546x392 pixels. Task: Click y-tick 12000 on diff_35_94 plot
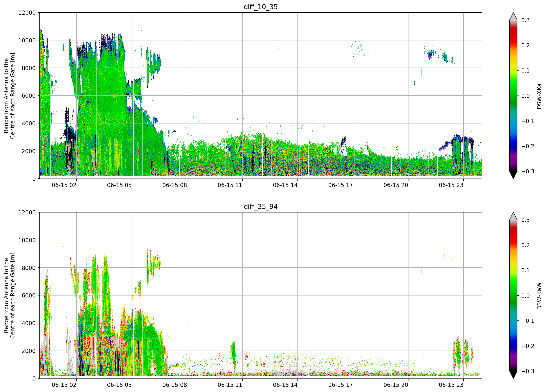coord(27,213)
